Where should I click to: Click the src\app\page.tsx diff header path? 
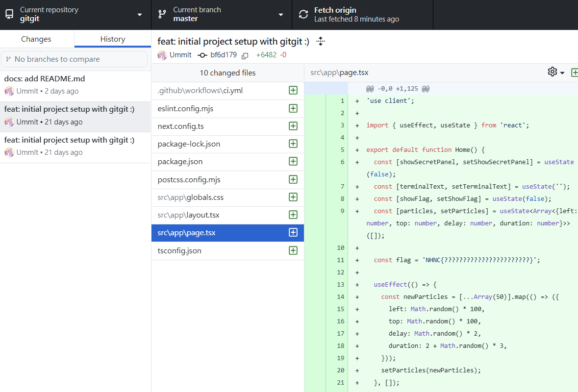[x=340, y=73]
